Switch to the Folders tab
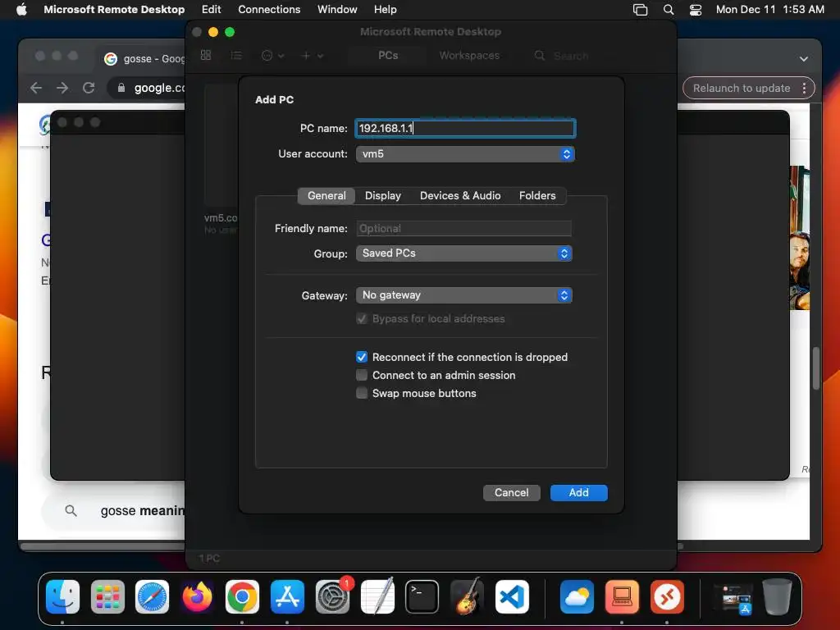840x630 pixels. pyautogui.click(x=537, y=195)
